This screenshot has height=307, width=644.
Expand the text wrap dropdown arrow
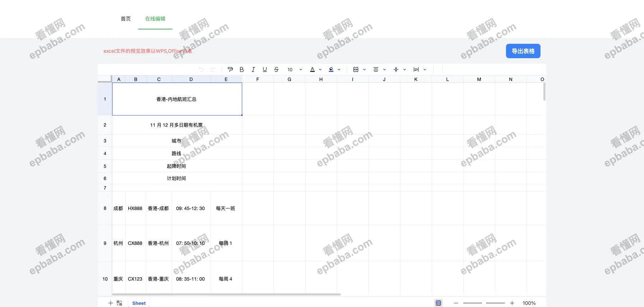pyautogui.click(x=425, y=70)
